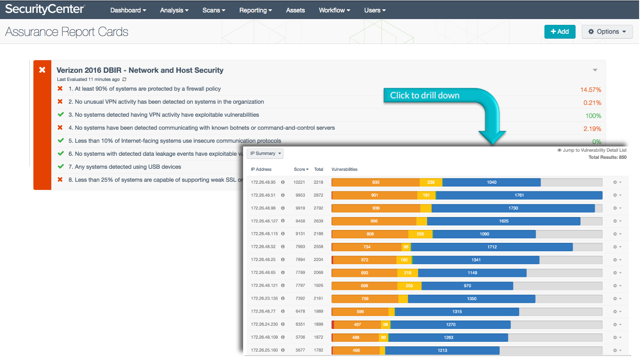
Task: Click policy text about unusual VPN activity
Action: click(166, 102)
